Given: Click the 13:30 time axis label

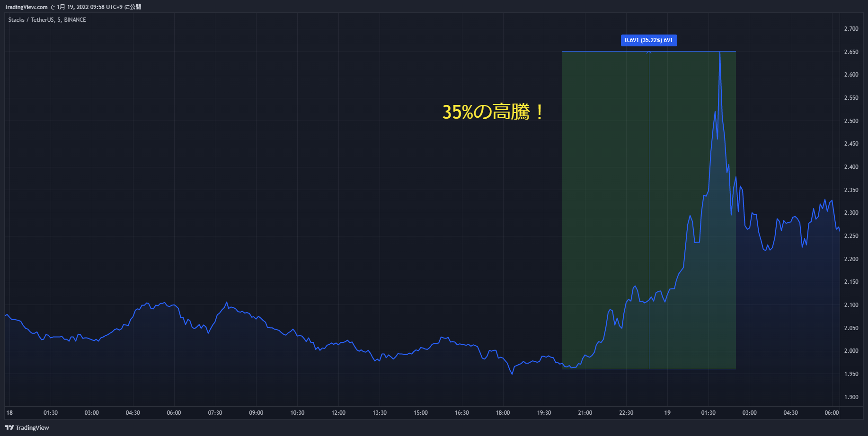Looking at the screenshot, I should pos(380,413).
